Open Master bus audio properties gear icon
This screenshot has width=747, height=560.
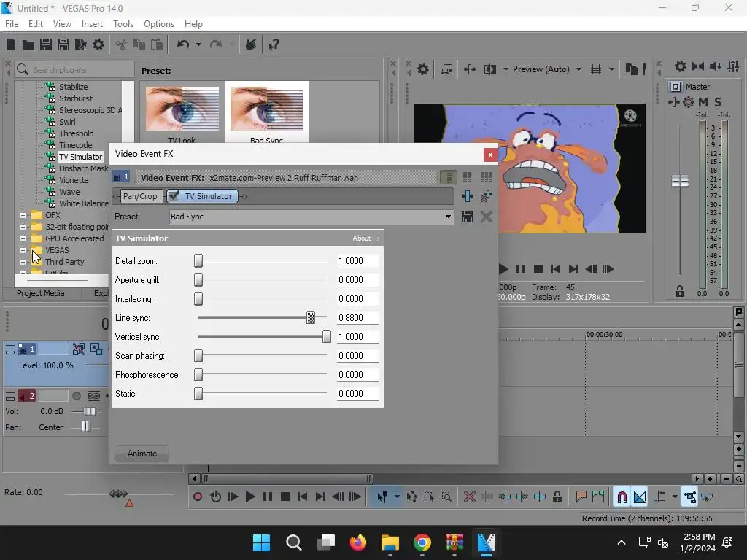(x=681, y=66)
